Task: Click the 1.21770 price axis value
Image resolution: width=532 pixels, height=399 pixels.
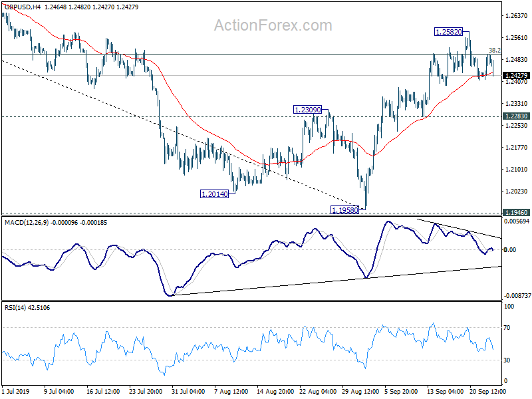Action: click(517, 147)
